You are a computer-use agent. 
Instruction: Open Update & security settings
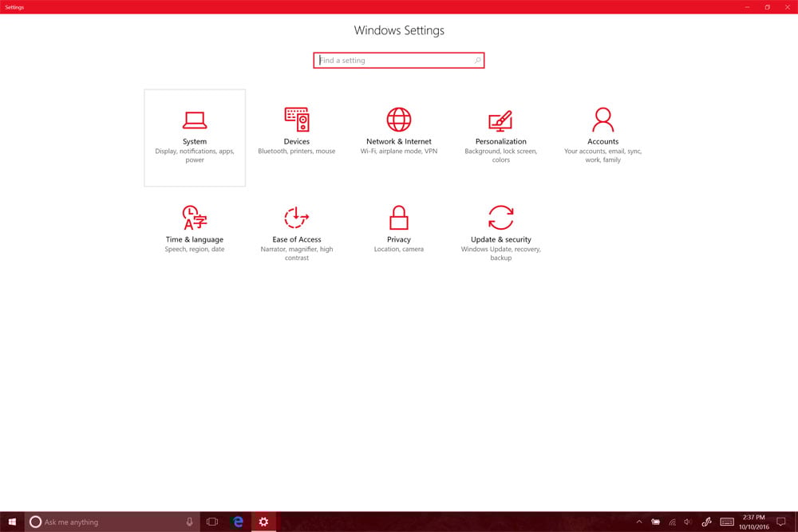click(500, 229)
